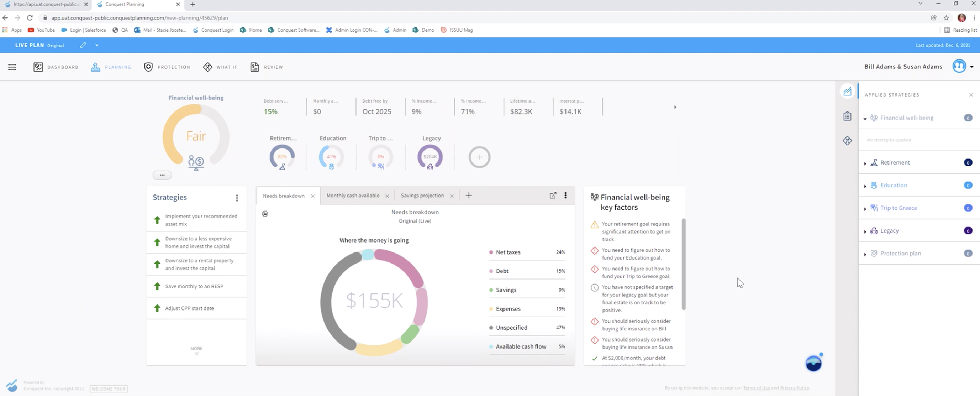This screenshot has width=980, height=396.
Task: Collapse the Financial well-being strategies section
Action: click(865, 119)
